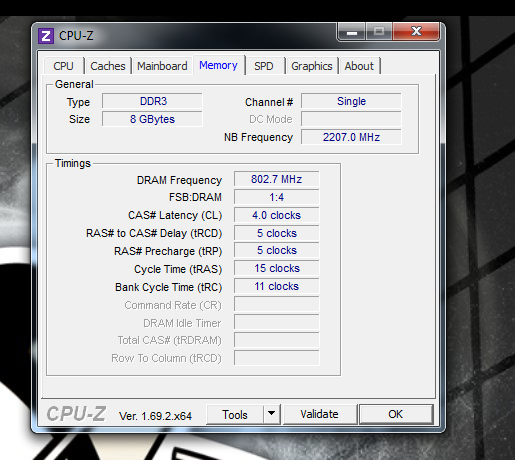Viewport: 515px width, 460px height.
Task: Click the CAS# Latency (CL) label
Action: tap(175, 216)
